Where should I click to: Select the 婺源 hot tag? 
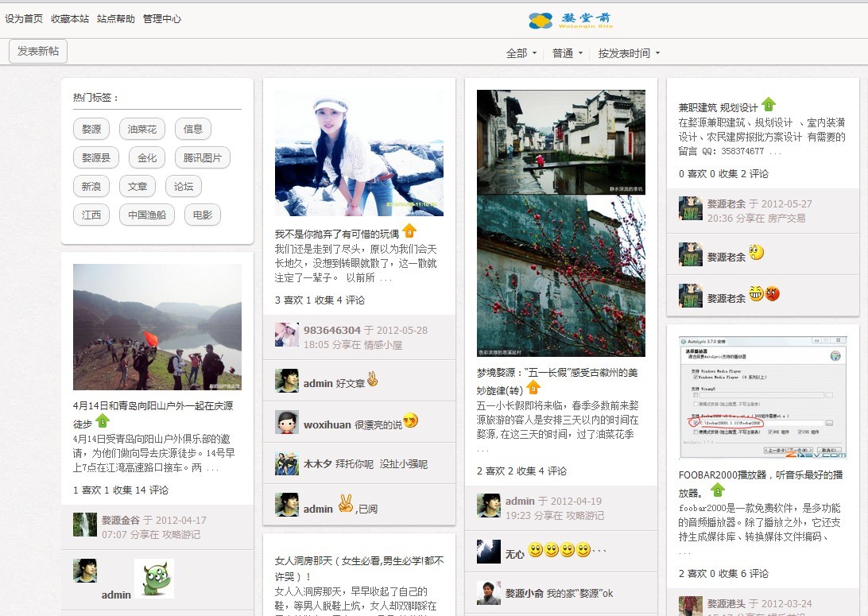91,129
